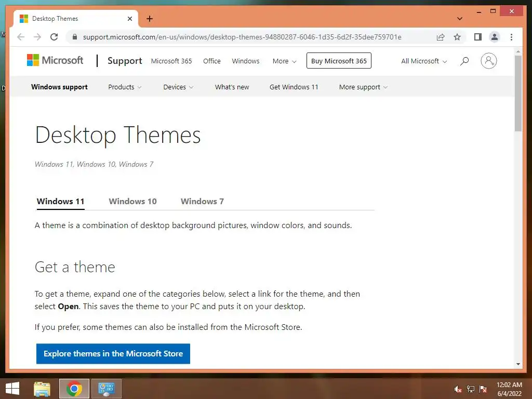Open the Microsoft 365 nav link

tap(171, 61)
